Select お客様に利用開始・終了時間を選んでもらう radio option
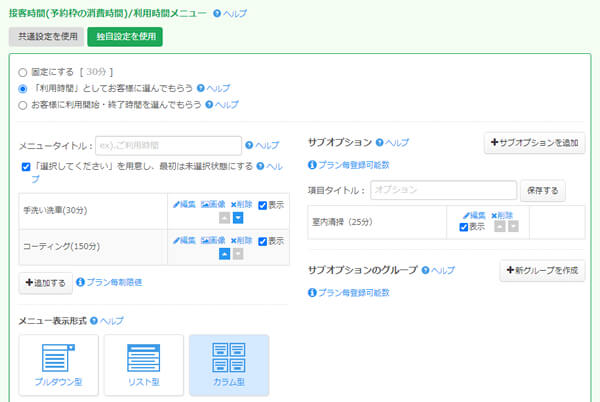The height and width of the screenshot is (402, 600). [x=23, y=104]
